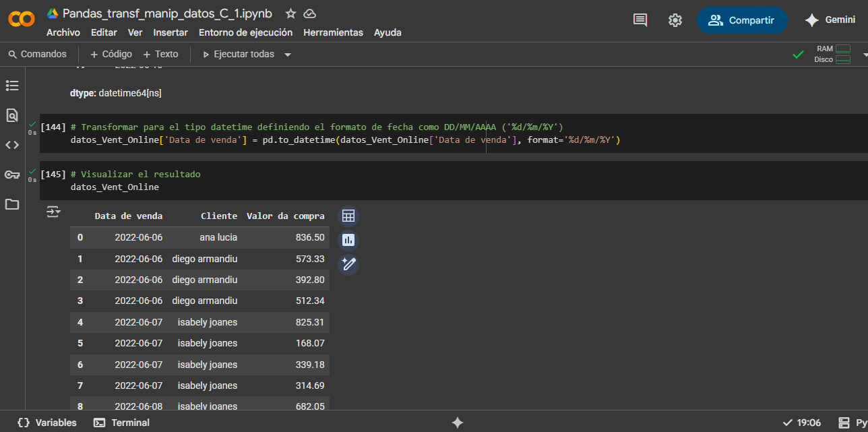The image size is (868, 432).
Task: Expand the Ejecutar todas dropdown arrow
Action: click(x=288, y=55)
